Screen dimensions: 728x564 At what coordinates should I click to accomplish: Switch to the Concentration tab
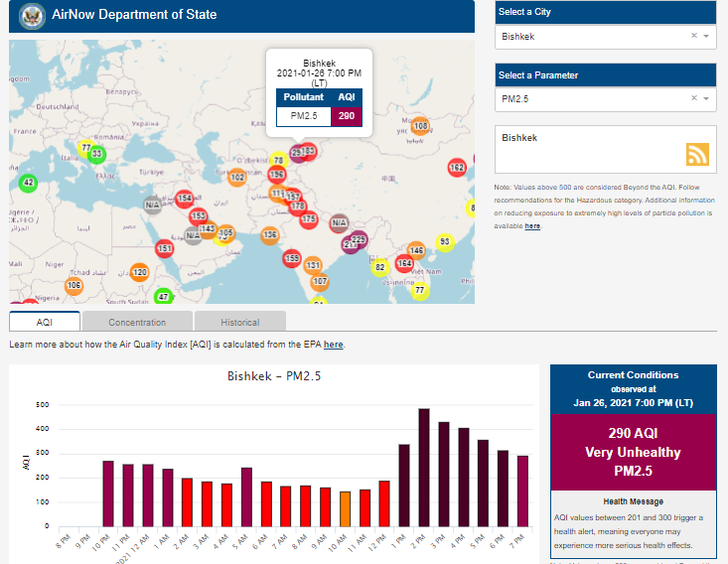point(137,322)
